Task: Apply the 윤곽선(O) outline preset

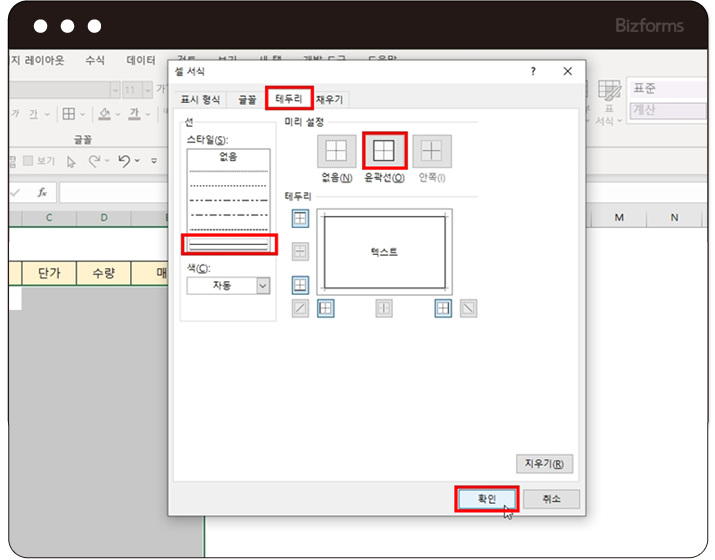Action: coord(384,151)
